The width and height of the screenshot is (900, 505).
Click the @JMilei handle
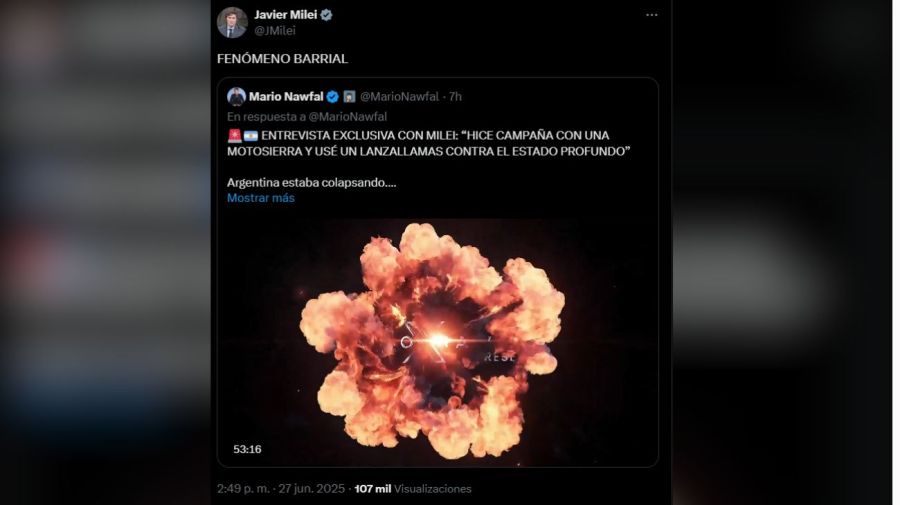pyautogui.click(x=274, y=30)
